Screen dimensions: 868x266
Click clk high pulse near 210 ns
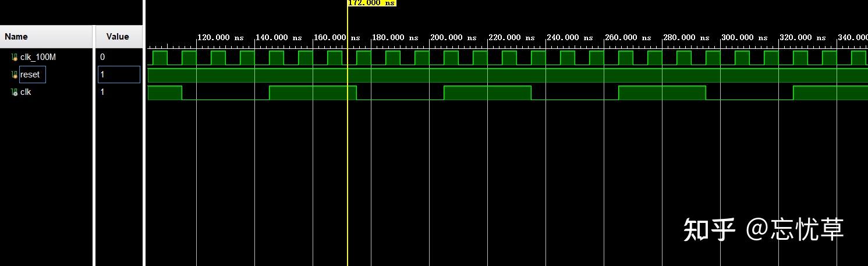point(487,93)
